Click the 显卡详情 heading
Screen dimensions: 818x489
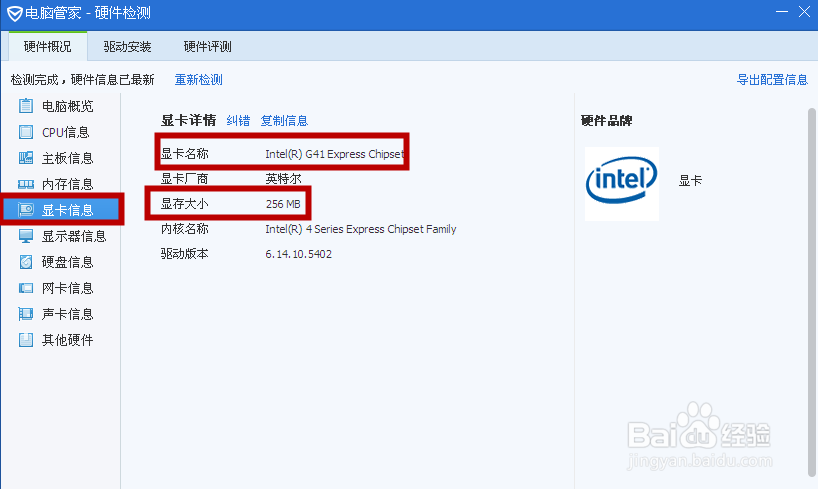pyautogui.click(x=188, y=121)
